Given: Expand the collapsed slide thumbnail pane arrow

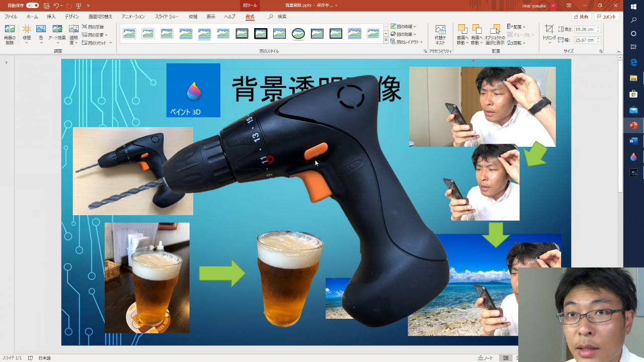Looking at the screenshot, I should click(x=7, y=63).
